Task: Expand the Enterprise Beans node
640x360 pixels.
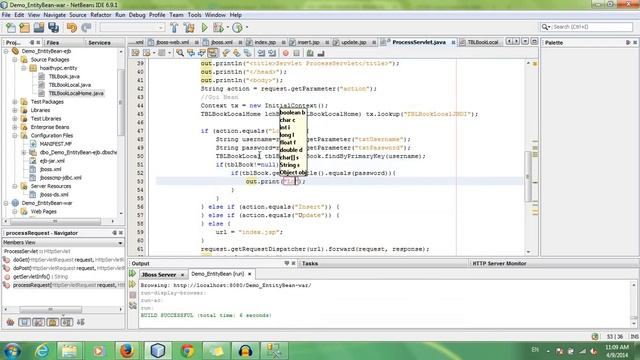Action: click(15, 127)
